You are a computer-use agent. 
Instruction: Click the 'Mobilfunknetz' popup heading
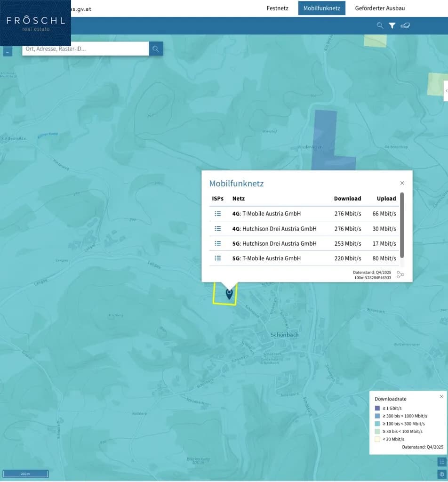[x=236, y=184]
